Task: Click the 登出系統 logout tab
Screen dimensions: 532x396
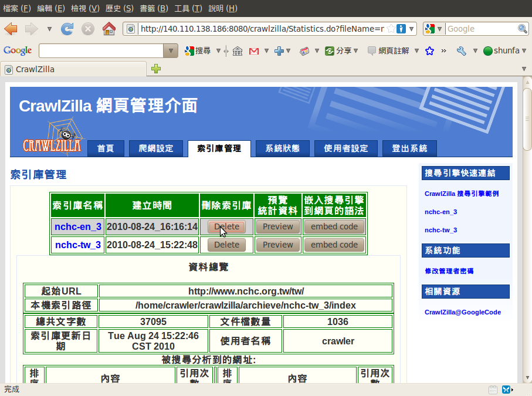Action: pos(409,148)
